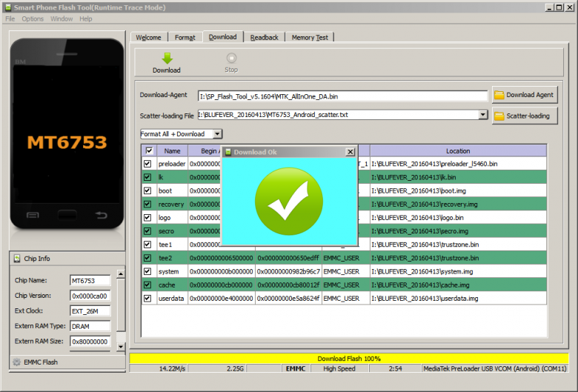Click the userdata.img location cell
The image size is (578, 392).
pyautogui.click(x=458, y=299)
